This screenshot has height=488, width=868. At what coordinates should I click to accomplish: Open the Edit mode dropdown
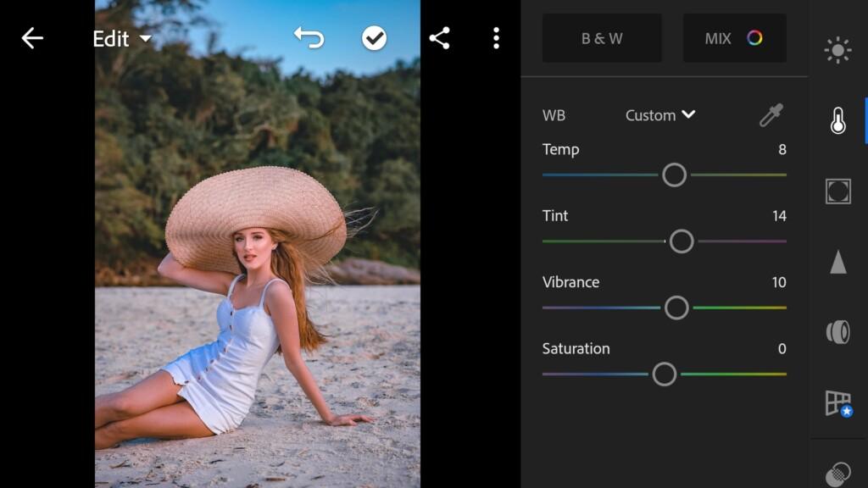point(122,39)
